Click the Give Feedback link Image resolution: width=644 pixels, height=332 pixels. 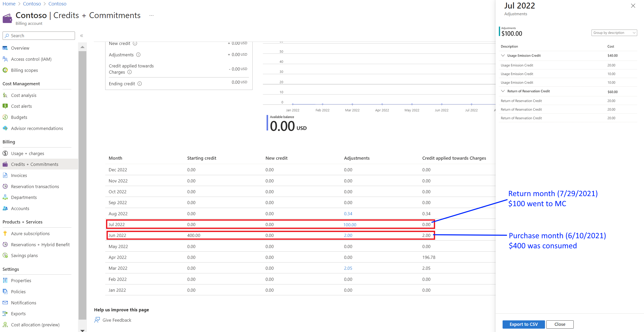coord(117,320)
